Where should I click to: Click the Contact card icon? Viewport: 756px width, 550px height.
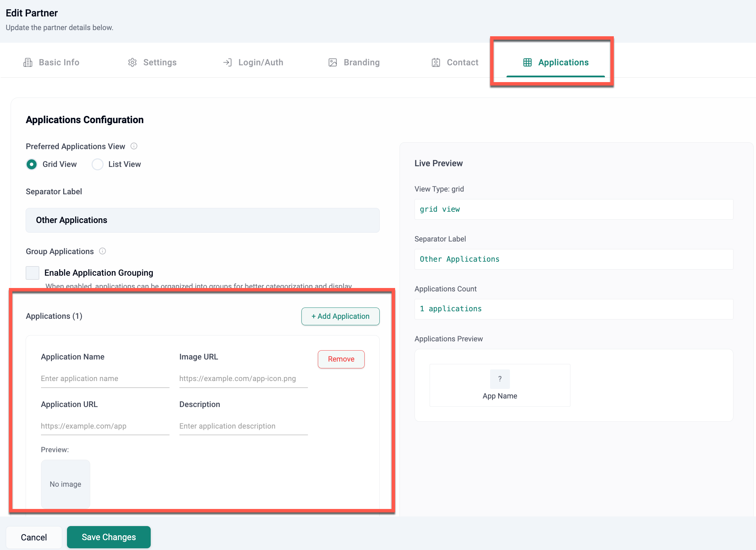click(x=436, y=63)
